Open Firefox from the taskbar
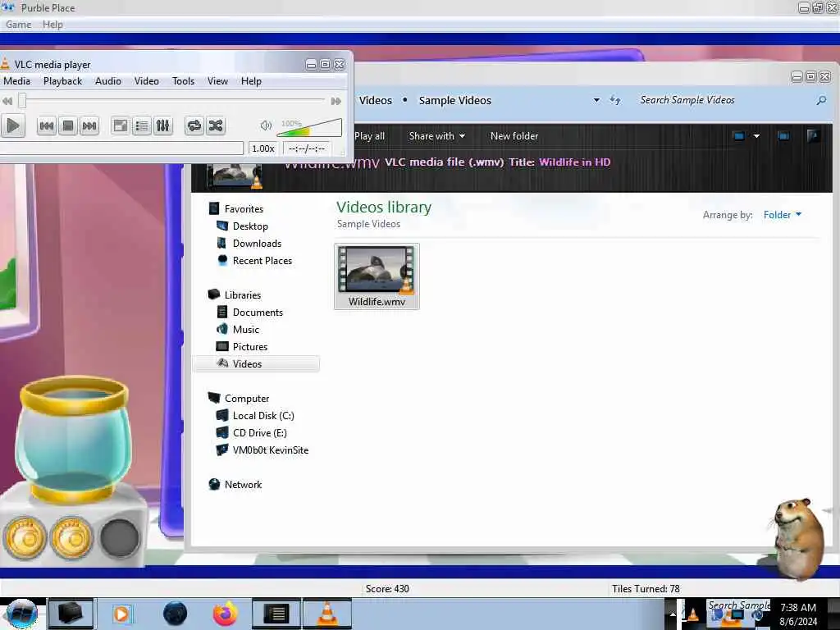840x630 pixels. (226, 614)
